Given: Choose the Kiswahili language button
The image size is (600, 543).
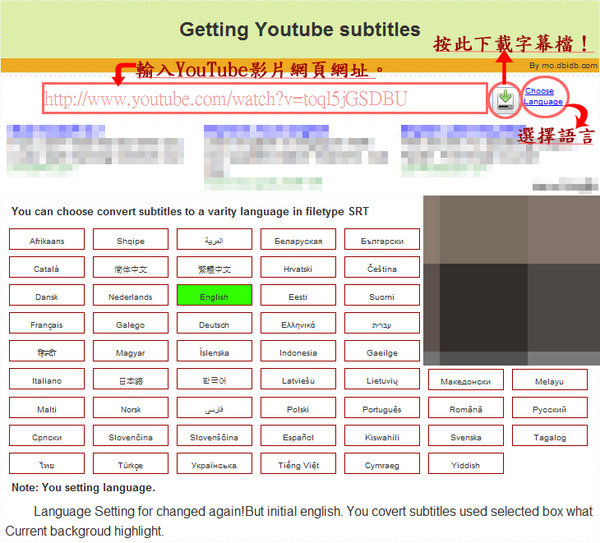Looking at the screenshot, I should pyautogui.click(x=382, y=436).
